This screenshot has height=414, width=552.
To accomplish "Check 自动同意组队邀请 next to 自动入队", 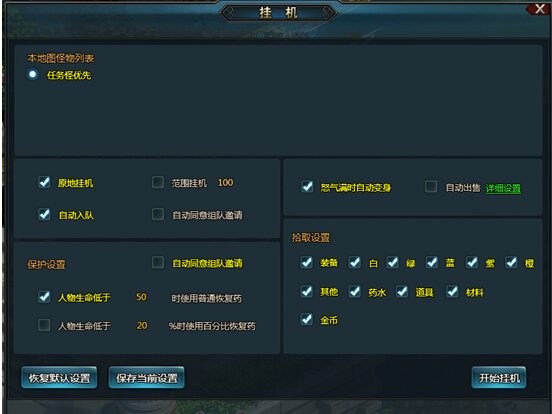I will [158, 214].
